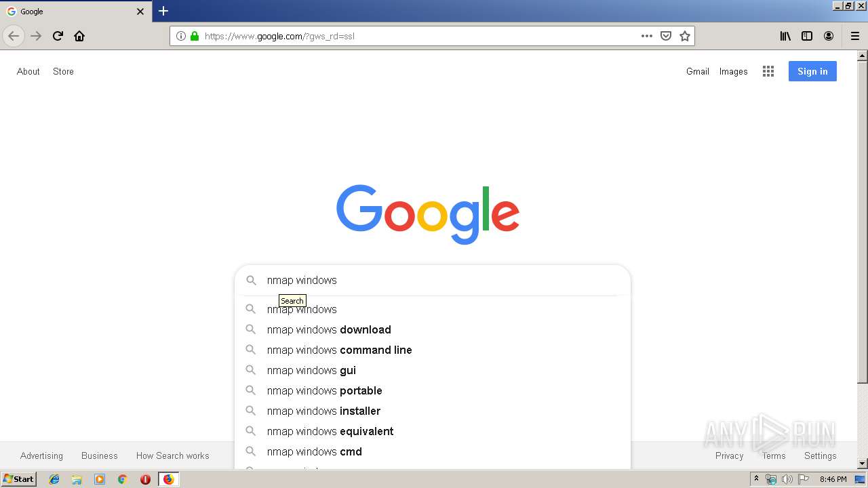This screenshot has width=868, height=488.
Task: Open the Business footer link
Action: pyautogui.click(x=100, y=455)
